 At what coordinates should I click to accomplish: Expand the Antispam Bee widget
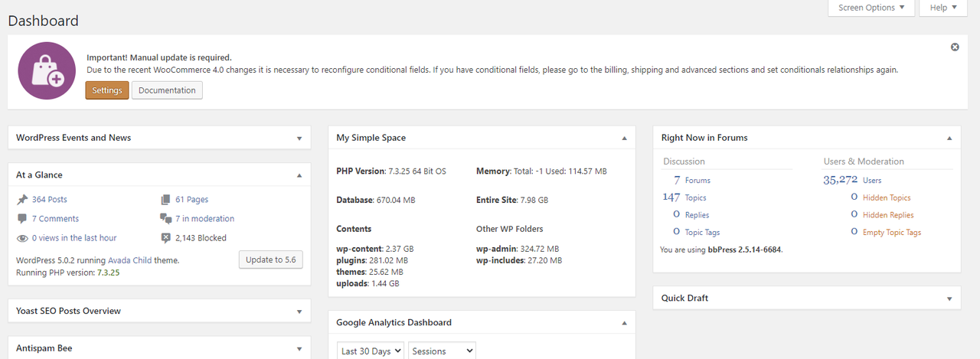299,349
